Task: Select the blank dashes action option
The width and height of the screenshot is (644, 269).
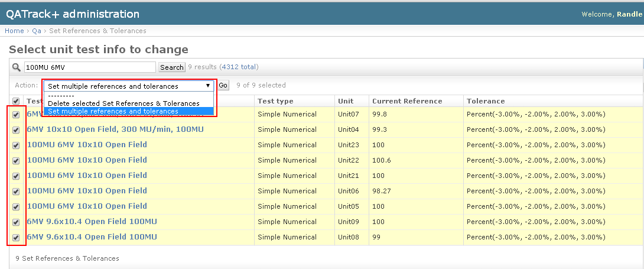Action: coord(61,96)
